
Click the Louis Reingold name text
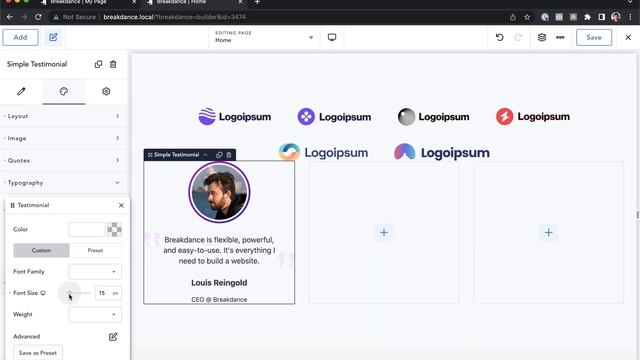pos(219,282)
